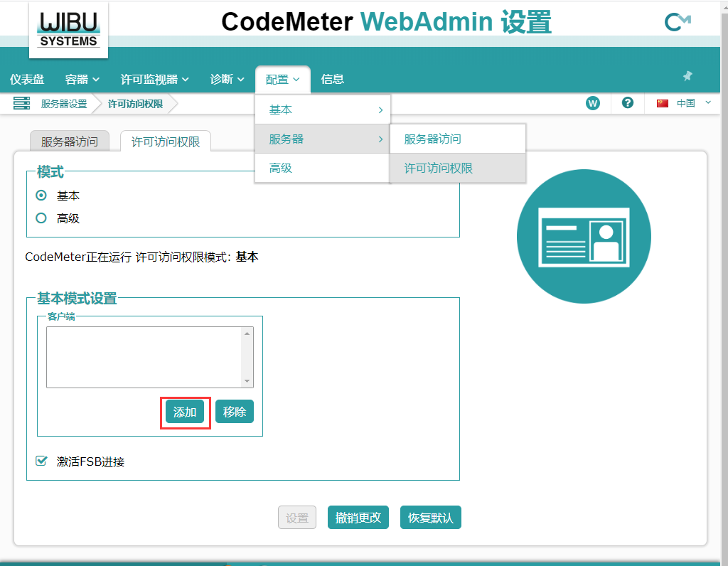The width and height of the screenshot is (728, 566).
Task: Switch to the 许可访问权限 tab
Action: pos(166,141)
